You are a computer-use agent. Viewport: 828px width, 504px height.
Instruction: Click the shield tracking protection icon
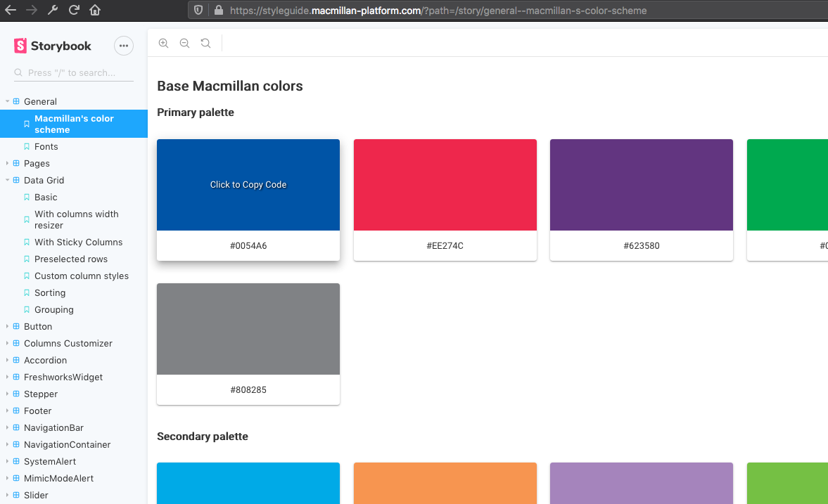click(198, 10)
